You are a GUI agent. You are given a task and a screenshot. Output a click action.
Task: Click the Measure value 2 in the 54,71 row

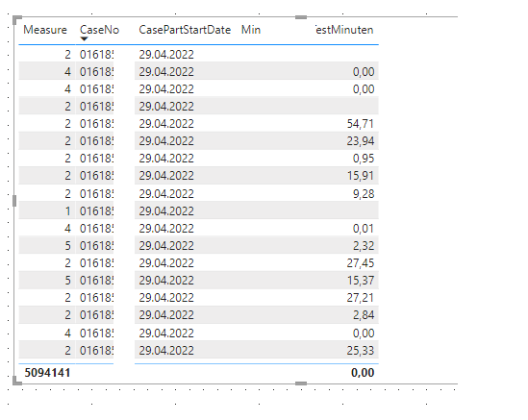point(67,124)
